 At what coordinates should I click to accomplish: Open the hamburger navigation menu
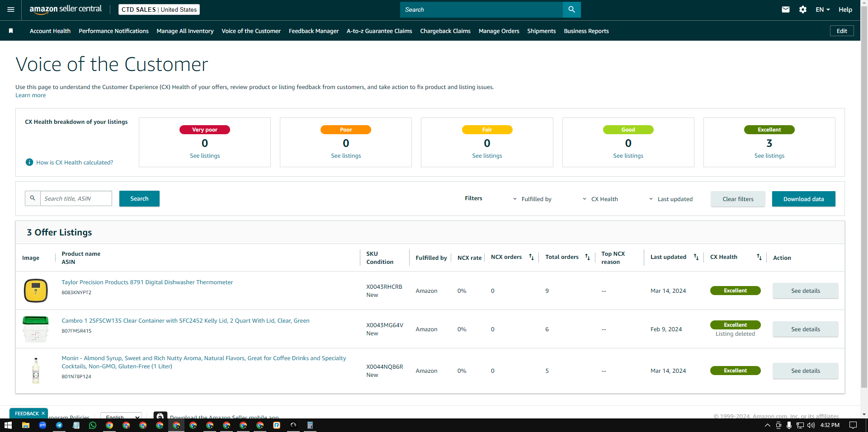coord(11,9)
